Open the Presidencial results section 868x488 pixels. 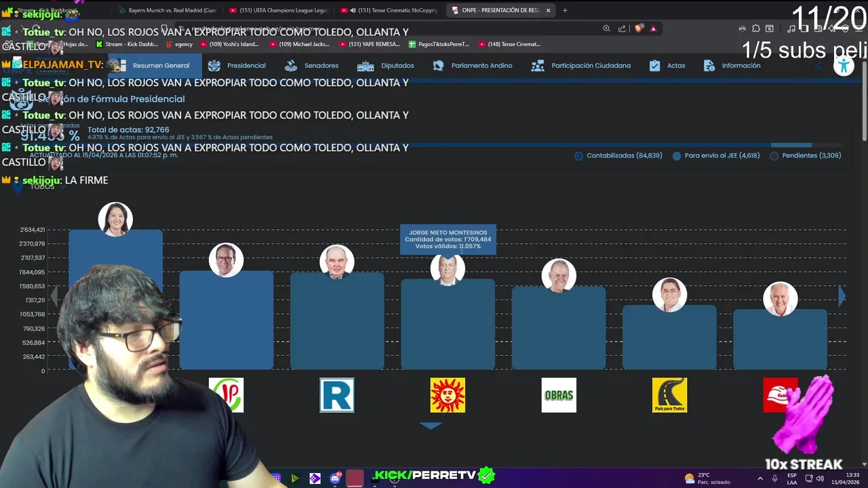237,66
